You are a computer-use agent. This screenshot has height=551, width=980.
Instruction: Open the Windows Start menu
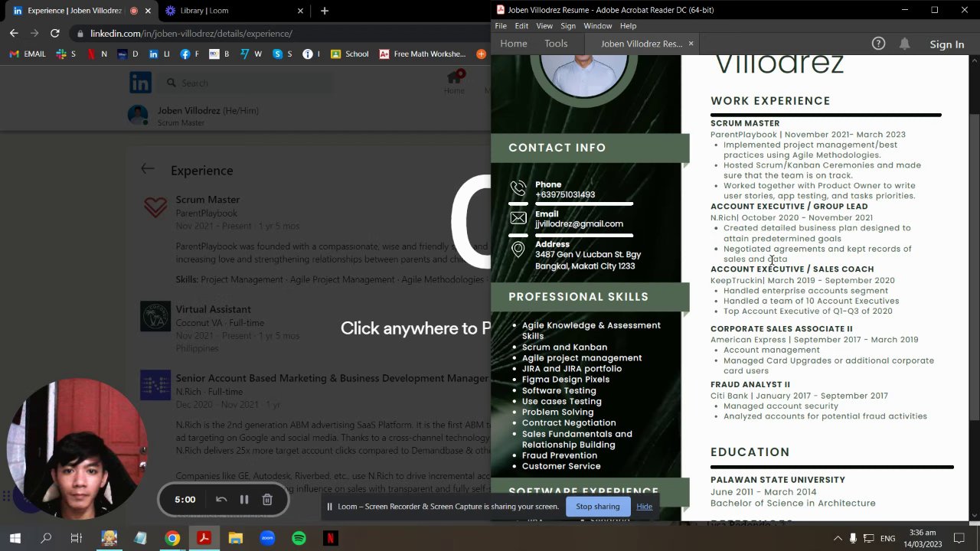coord(15,538)
